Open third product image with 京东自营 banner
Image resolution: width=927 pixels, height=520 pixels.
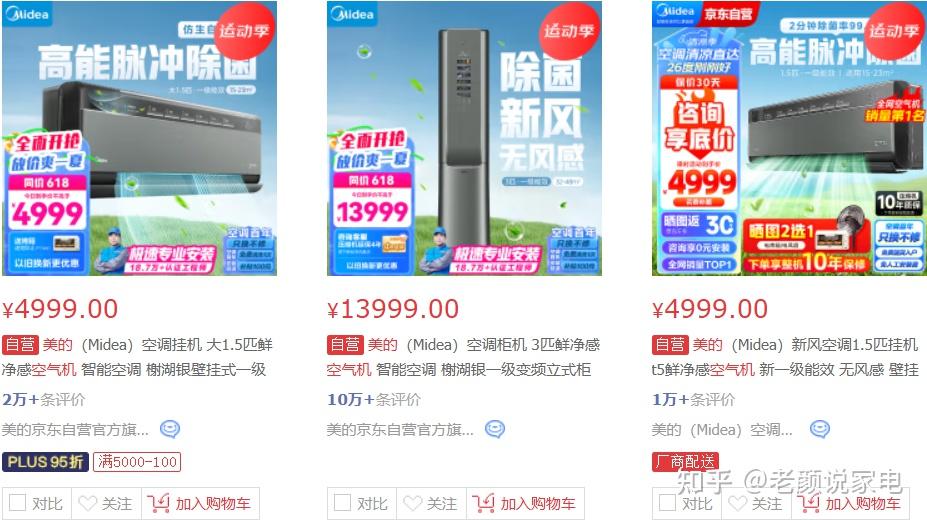click(789, 138)
